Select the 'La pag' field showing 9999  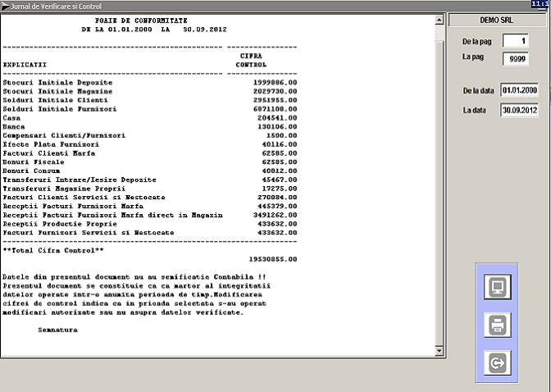pos(516,58)
